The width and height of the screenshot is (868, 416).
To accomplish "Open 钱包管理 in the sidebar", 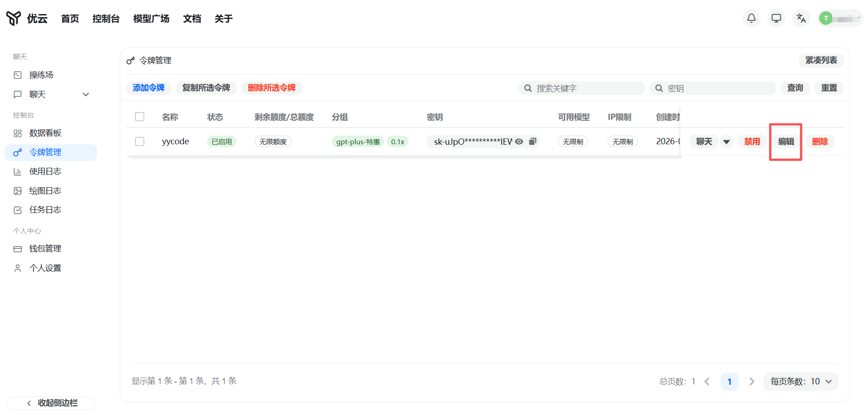I will pyautogui.click(x=51, y=249).
